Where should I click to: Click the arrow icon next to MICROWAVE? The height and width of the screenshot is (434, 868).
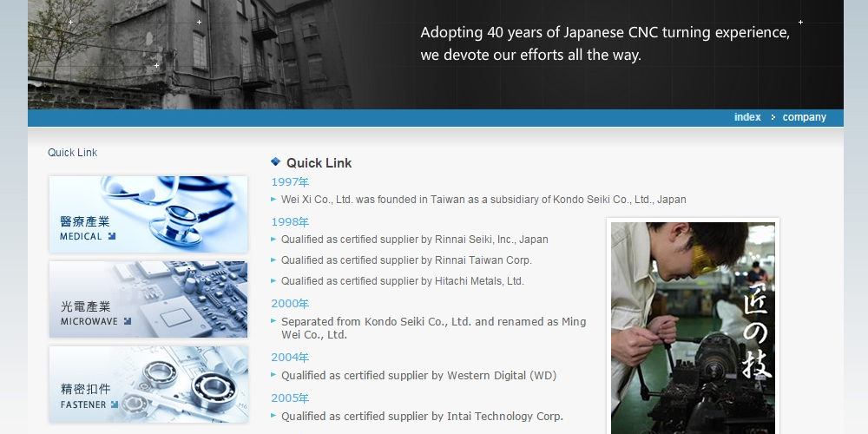(x=128, y=321)
